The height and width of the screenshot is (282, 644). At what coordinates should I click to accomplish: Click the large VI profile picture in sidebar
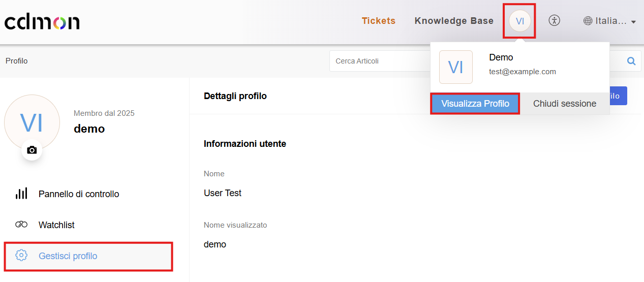point(32,122)
